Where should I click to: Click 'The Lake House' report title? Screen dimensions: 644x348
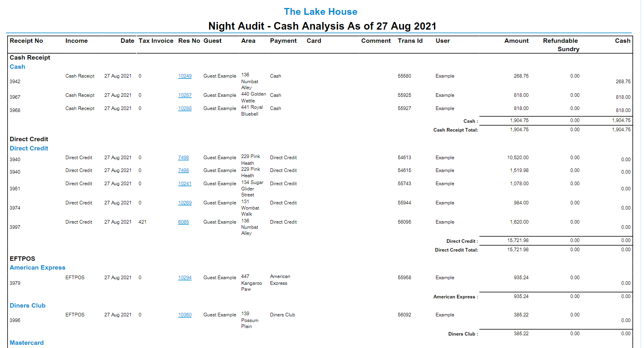pos(321,12)
